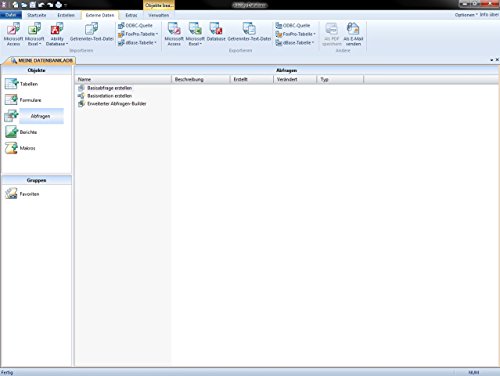Switch to the Erstellen tab
This screenshot has width=500, height=376.
[66, 15]
